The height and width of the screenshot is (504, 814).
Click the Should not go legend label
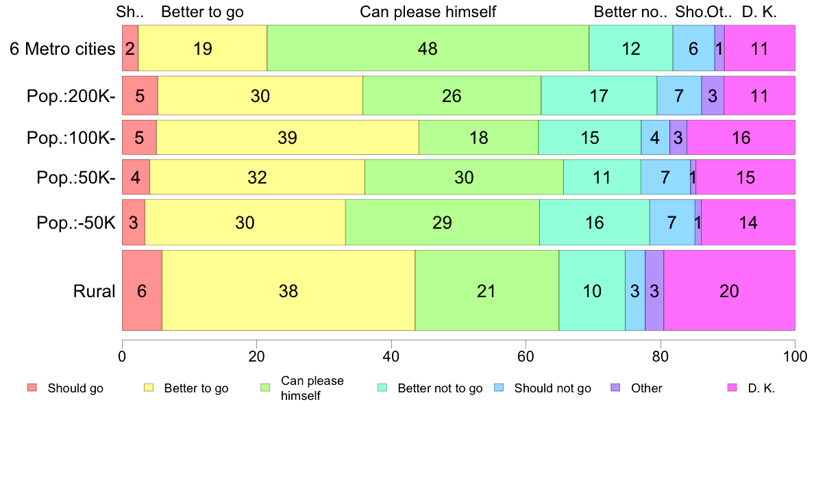tap(552, 388)
